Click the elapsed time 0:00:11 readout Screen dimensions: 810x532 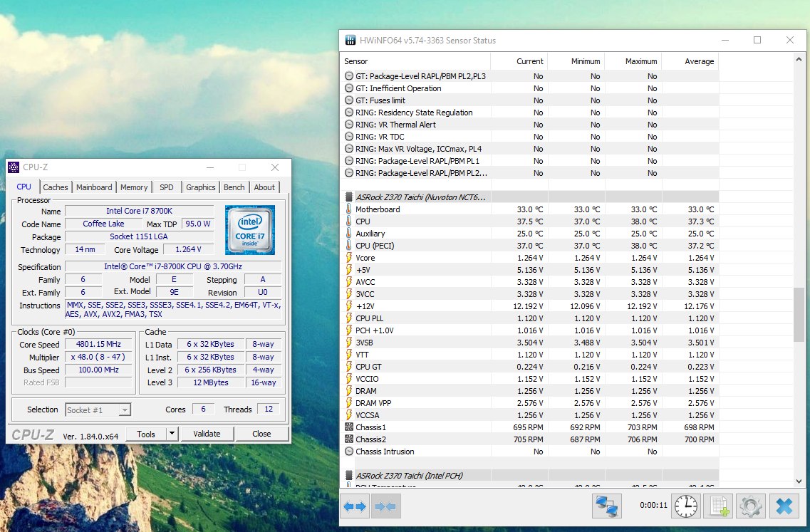point(653,505)
